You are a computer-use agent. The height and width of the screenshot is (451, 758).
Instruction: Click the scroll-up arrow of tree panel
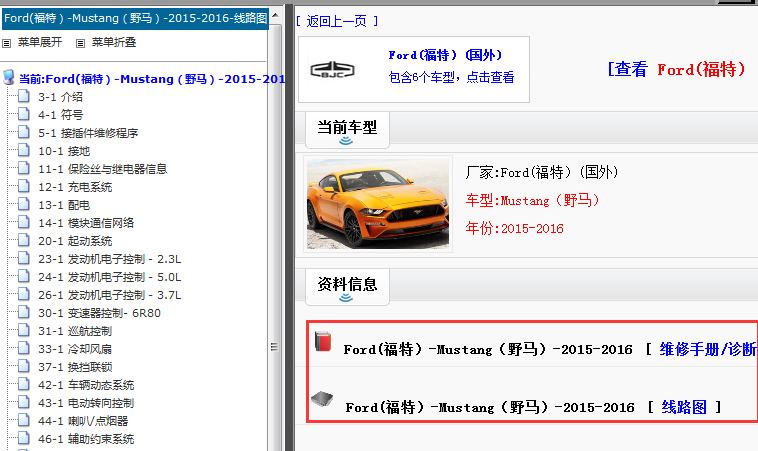click(x=275, y=16)
